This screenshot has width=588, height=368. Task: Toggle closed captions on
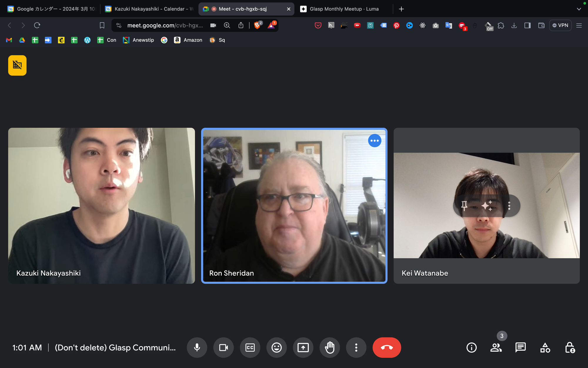pyautogui.click(x=250, y=347)
